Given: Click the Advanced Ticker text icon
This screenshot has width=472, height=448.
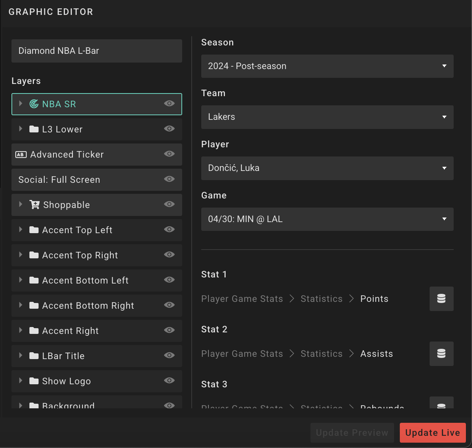Looking at the screenshot, I should (x=21, y=154).
